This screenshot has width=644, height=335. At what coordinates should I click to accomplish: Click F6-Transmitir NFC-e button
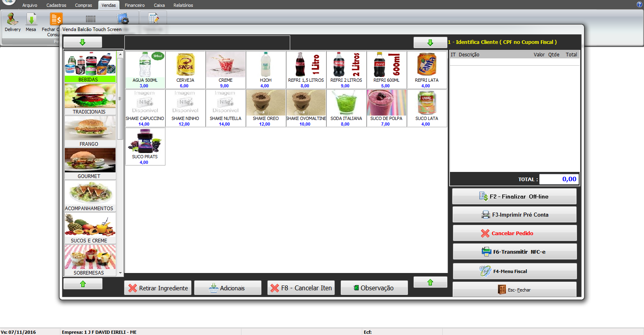[x=514, y=252]
